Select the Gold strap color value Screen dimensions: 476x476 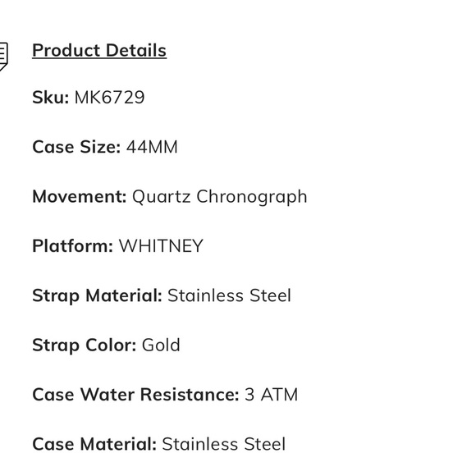(x=161, y=346)
